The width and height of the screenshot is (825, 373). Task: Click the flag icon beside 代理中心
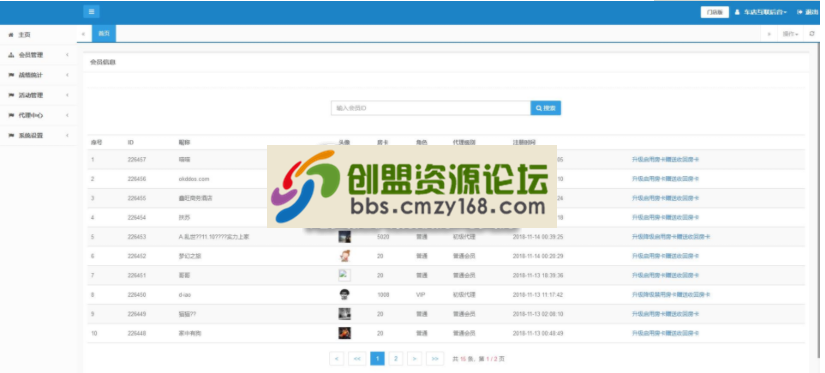pos(11,115)
